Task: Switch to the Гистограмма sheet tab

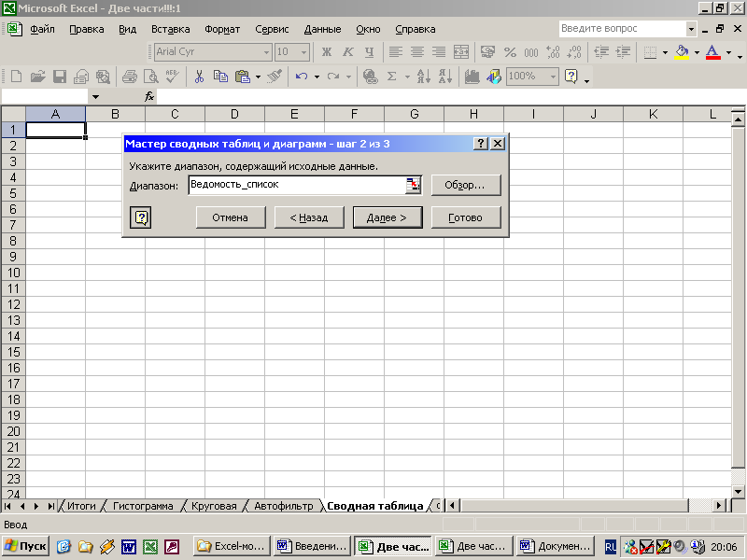Action: pos(143,506)
